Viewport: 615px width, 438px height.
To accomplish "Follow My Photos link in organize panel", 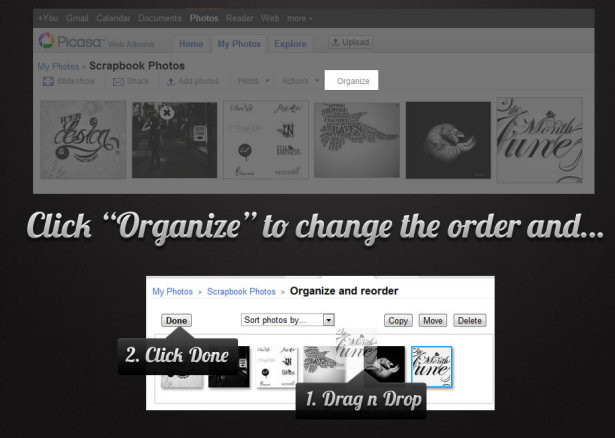I will (173, 292).
